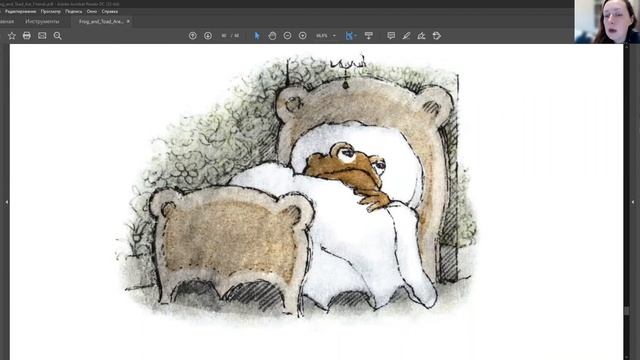The image size is (640, 360).
Task: Close the Frog_and_Toad document tab
Action: [x=128, y=21]
